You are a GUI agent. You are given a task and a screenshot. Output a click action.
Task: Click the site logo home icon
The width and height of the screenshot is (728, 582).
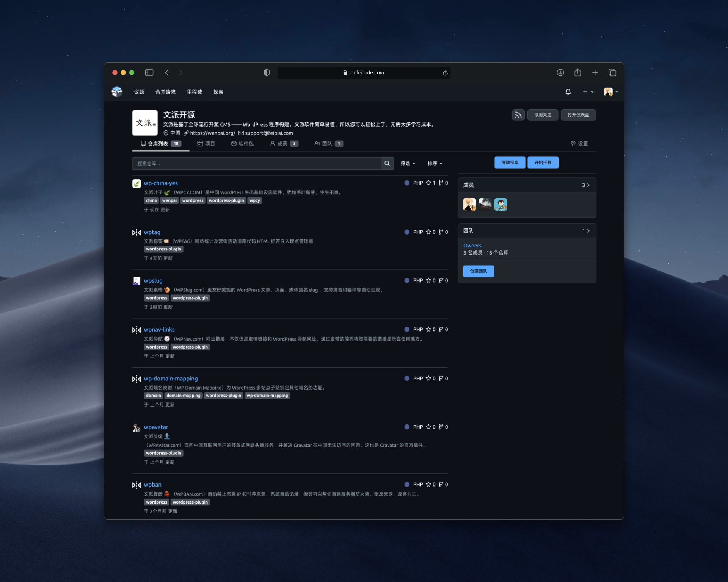[117, 92]
